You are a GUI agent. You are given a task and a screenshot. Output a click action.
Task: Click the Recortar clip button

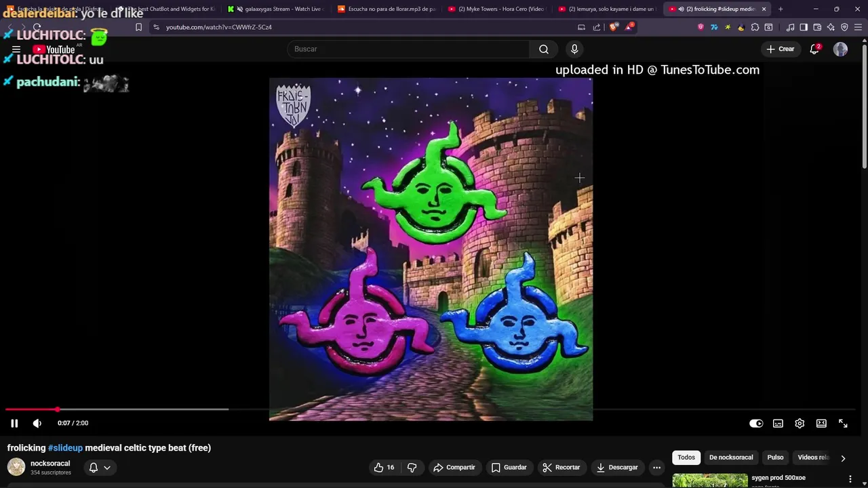pyautogui.click(x=561, y=467)
